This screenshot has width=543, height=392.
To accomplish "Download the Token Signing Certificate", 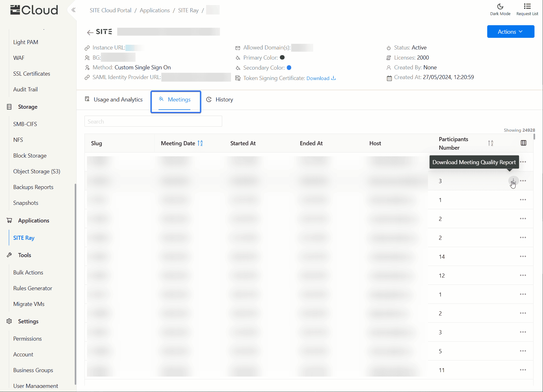I will click(321, 78).
